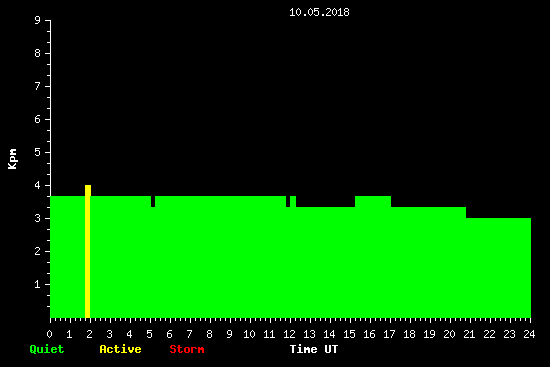Click hour 24 on the time axis
Viewport: 550px width, 367px height.
(x=529, y=334)
